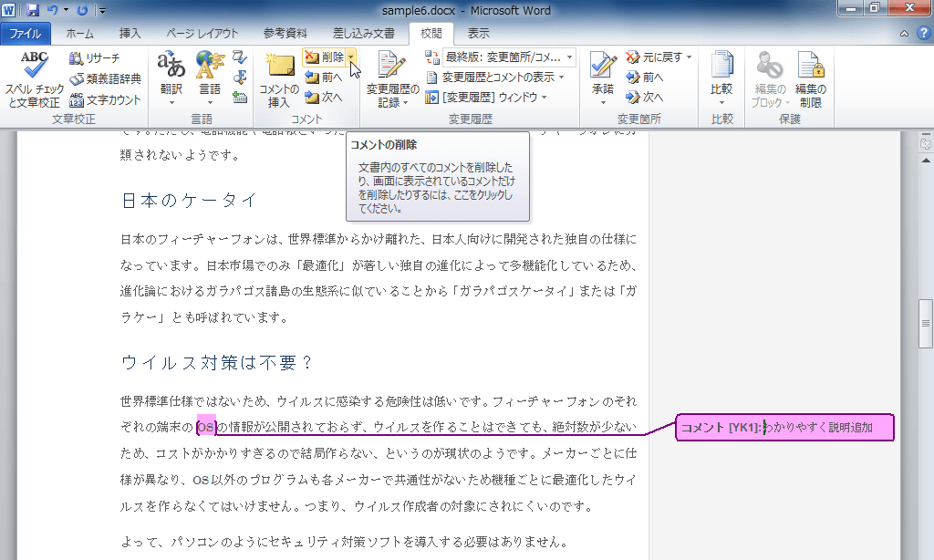Expand the [変更履歴] ウィンドウ dropdown
The height and width of the screenshot is (560, 934).
coord(545,97)
